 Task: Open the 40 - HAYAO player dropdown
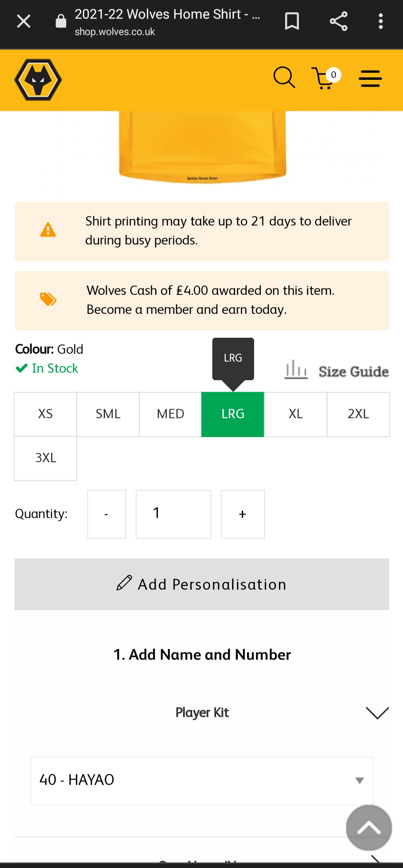202,781
